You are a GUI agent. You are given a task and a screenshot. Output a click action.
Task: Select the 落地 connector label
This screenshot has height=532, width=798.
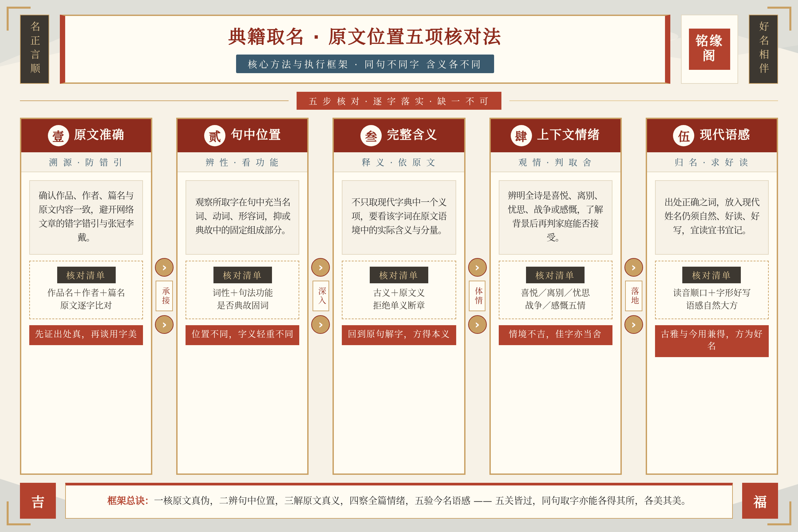[634, 296]
